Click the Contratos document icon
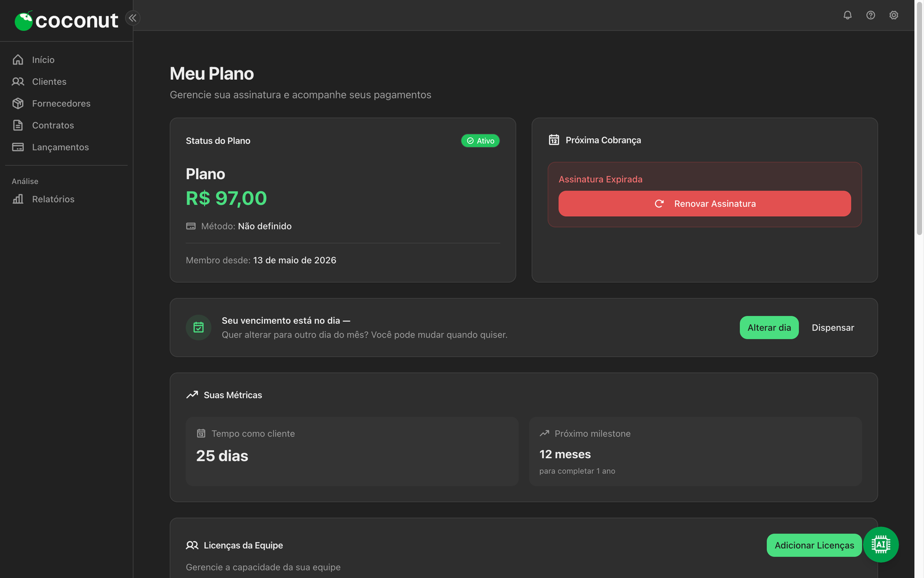The width and height of the screenshot is (924, 578). pyautogui.click(x=18, y=125)
